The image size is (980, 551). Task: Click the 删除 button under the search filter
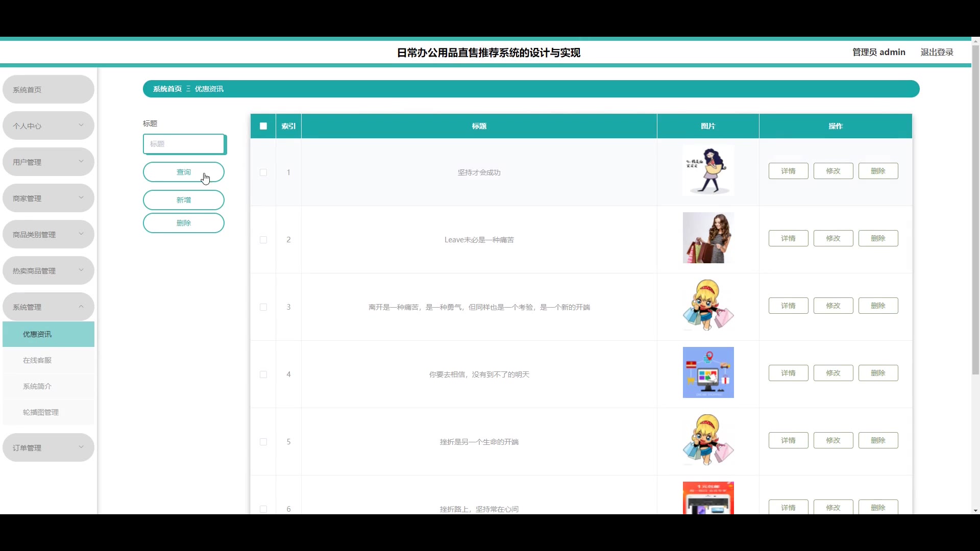(x=184, y=223)
